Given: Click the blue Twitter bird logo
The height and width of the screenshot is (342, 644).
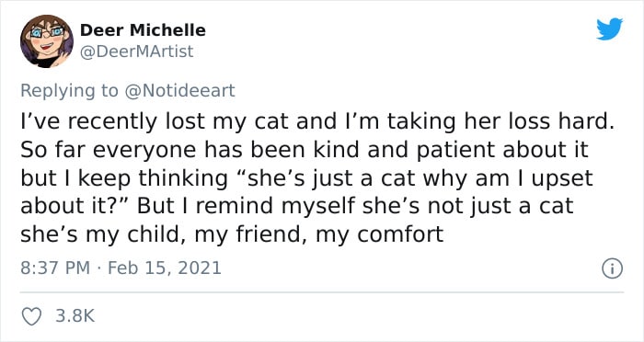Looking at the screenshot, I should coord(609,28).
